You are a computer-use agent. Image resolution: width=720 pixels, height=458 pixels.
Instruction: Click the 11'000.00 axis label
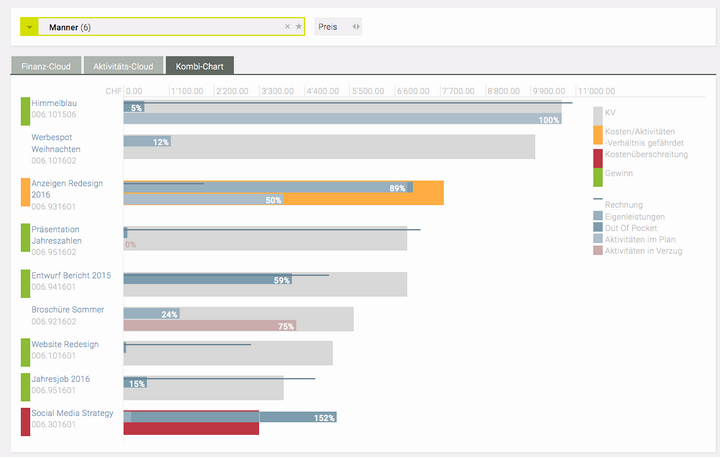click(596, 91)
